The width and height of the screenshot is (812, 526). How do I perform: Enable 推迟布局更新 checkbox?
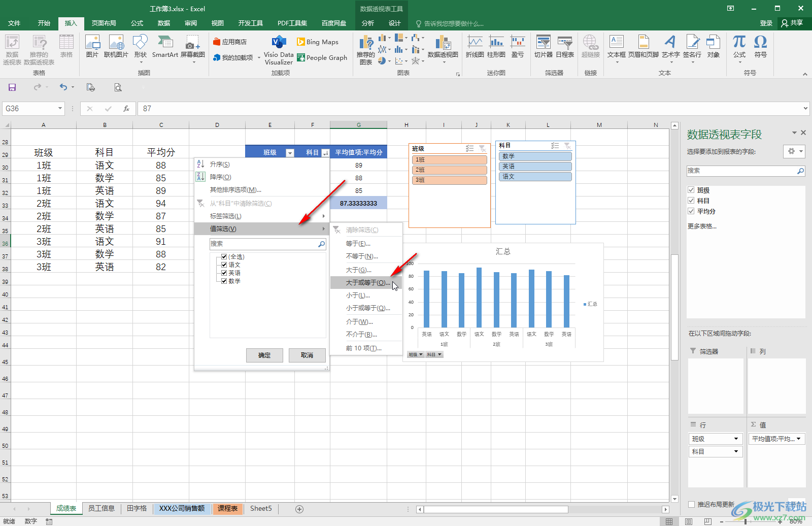point(691,504)
